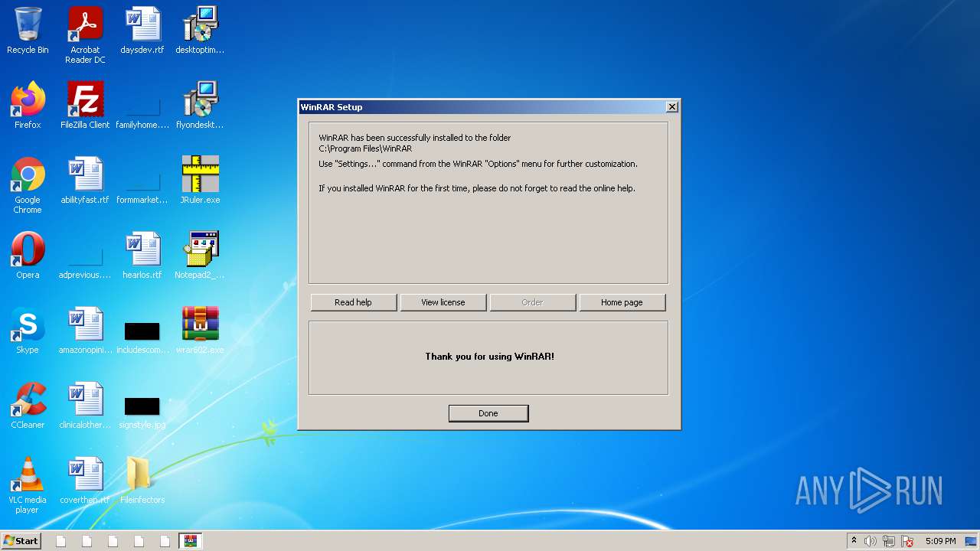Select the familyhome... desktop file
This screenshot has height=551, width=980.
[x=142, y=106]
